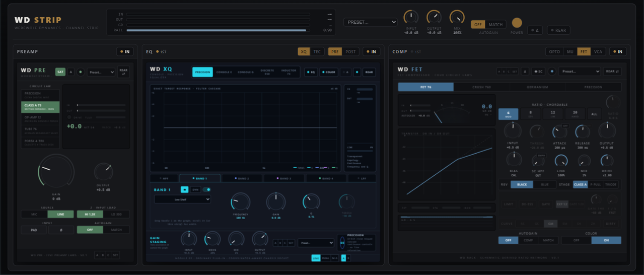Click the EQ gain staging INPUT knob
The image size is (644, 275).
click(x=189, y=239)
